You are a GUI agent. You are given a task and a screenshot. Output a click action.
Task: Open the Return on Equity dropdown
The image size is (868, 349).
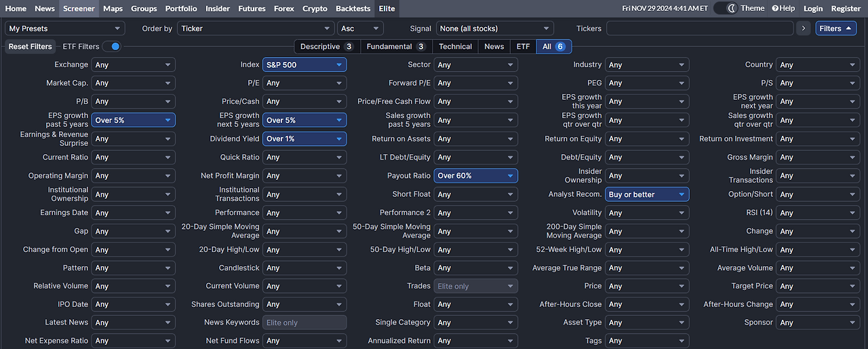pyautogui.click(x=647, y=139)
